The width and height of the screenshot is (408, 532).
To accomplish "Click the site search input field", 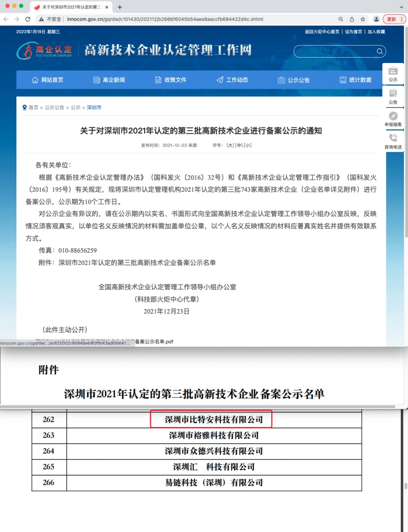I will pos(334,52).
